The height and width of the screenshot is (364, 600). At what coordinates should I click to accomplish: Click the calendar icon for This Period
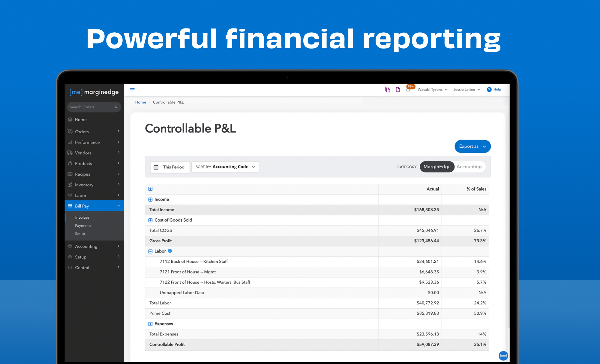[x=156, y=167]
